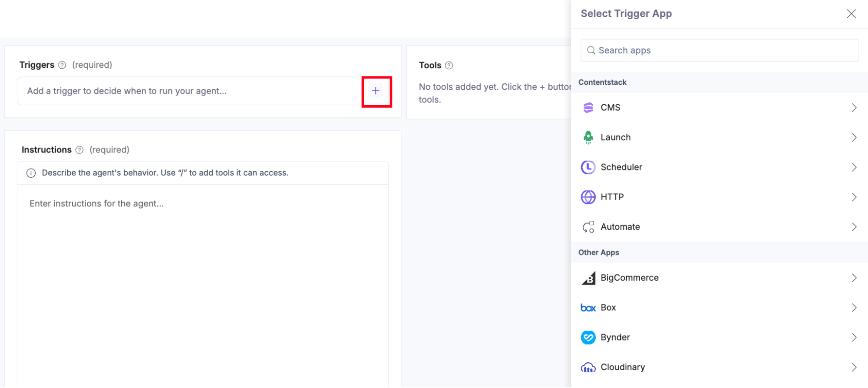The image size is (868, 388).
Task: Click the BigCommerce logo icon
Action: tap(588, 278)
